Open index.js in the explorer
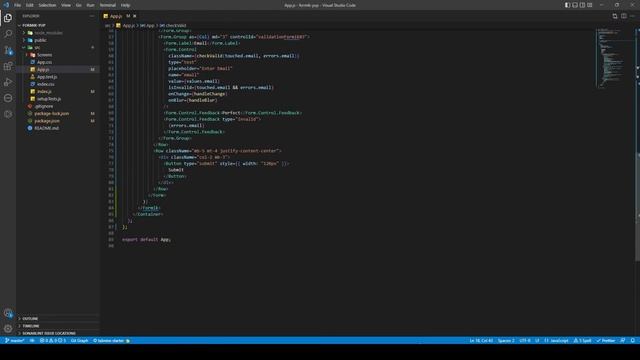The image size is (640, 360). tap(57, 91)
